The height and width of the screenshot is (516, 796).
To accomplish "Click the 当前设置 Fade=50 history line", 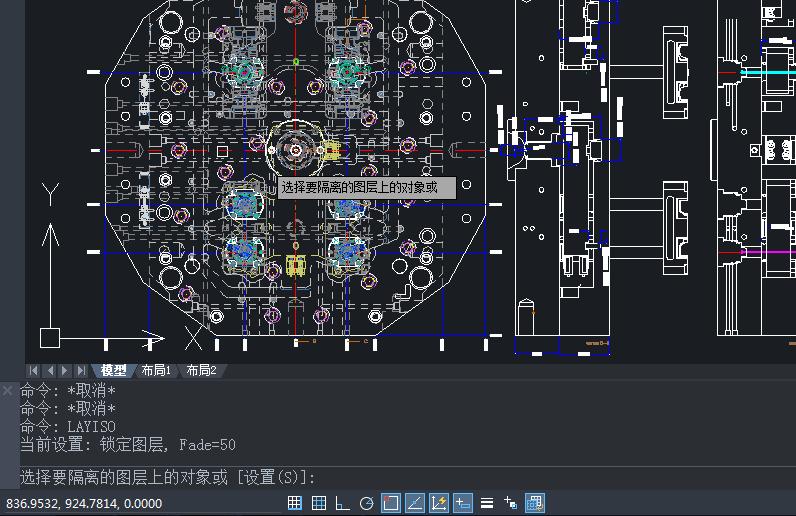I will 128,445.
